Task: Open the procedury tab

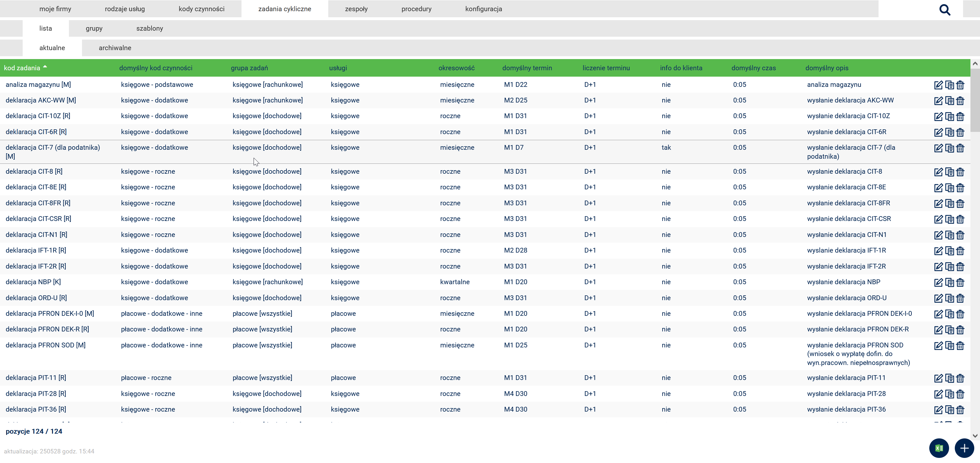Action: pyautogui.click(x=416, y=9)
